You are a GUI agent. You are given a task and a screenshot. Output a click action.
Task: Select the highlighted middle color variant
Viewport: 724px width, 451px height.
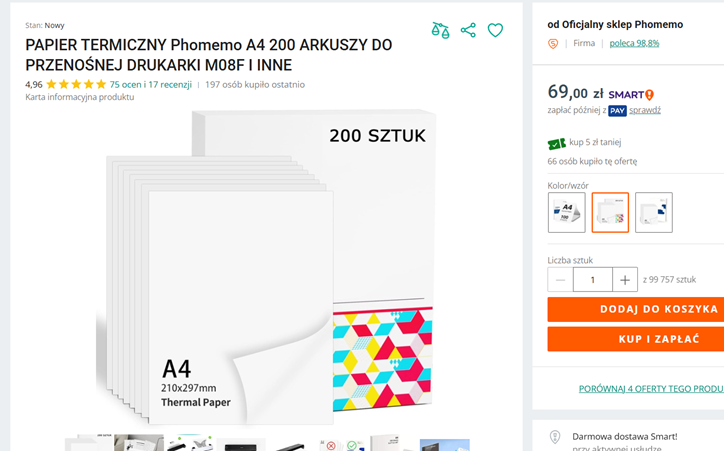coord(610,212)
